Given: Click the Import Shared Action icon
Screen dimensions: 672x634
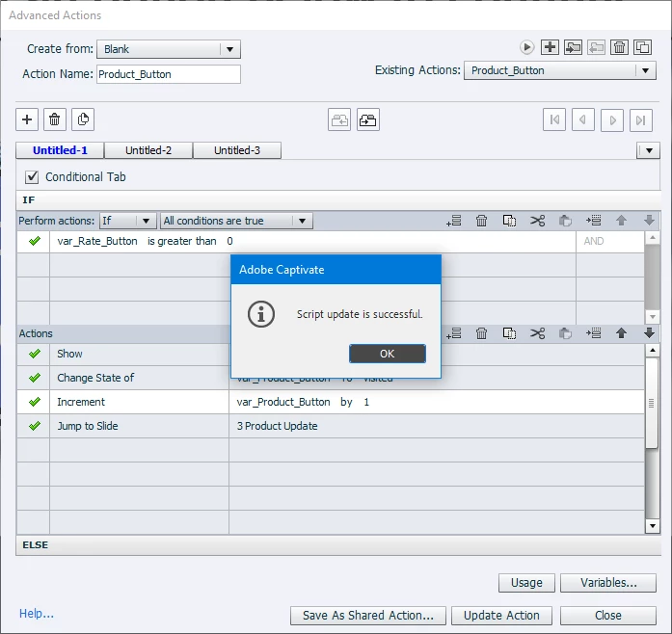Looking at the screenshot, I should [x=573, y=47].
